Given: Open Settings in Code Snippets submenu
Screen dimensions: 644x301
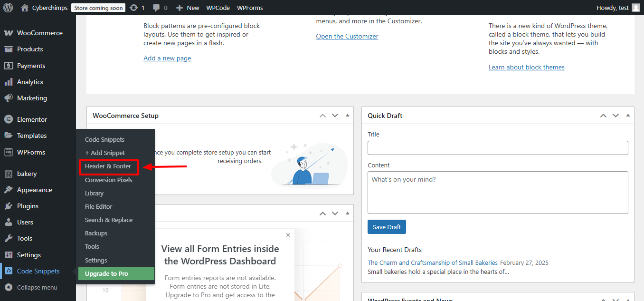Looking at the screenshot, I should (x=96, y=260).
